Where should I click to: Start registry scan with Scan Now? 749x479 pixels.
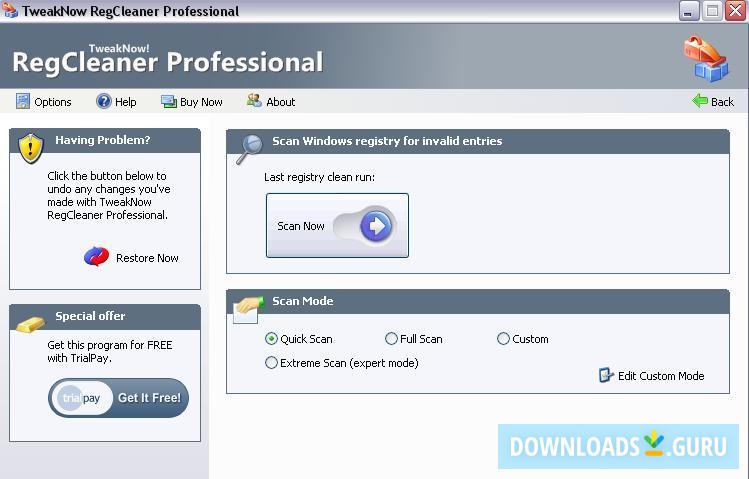pyautogui.click(x=337, y=225)
